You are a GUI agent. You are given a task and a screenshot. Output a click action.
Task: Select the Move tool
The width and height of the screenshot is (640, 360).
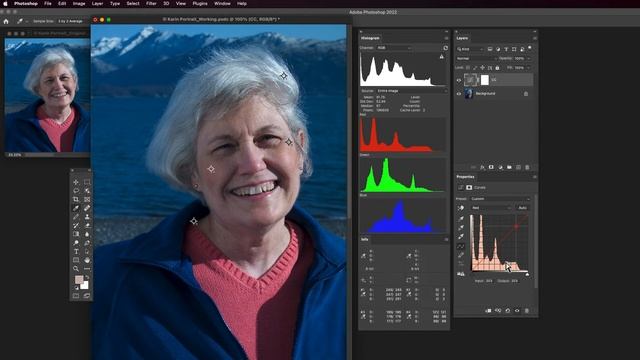click(x=76, y=182)
